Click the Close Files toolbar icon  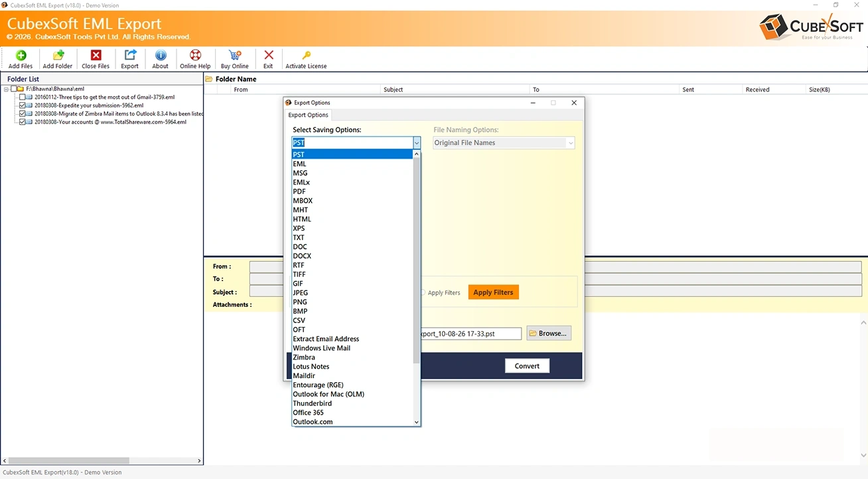coord(96,55)
